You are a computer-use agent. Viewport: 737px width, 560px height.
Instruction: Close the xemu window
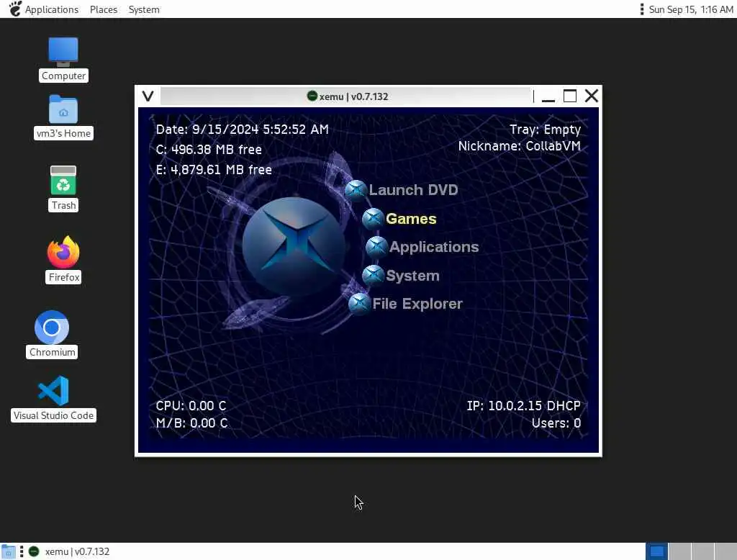tap(592, 96)
